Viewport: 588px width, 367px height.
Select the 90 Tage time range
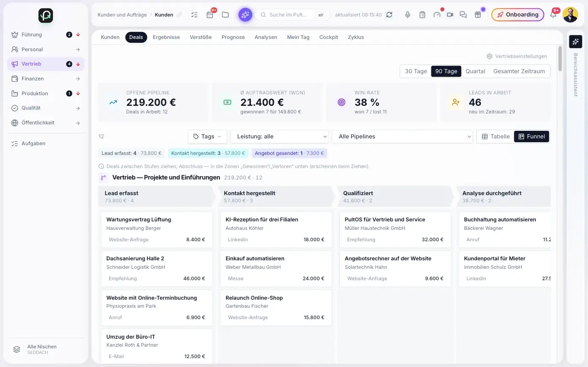[446, 71]
